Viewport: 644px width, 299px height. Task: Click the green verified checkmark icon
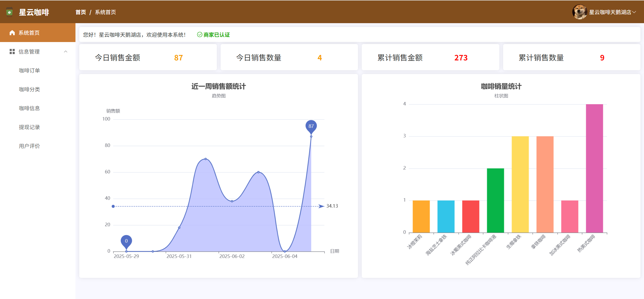tap(199, 35)
